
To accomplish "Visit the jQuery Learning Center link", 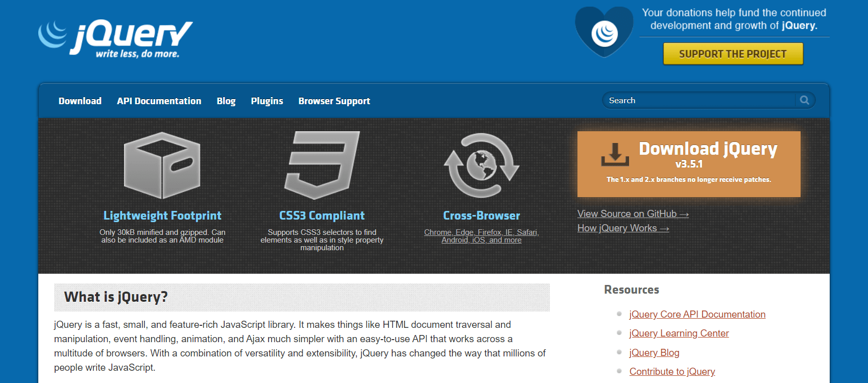I will pyautogui.click(x=679, y=333).
